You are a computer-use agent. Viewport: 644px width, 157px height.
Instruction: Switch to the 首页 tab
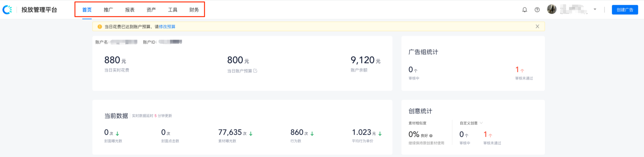coord(87,10)
